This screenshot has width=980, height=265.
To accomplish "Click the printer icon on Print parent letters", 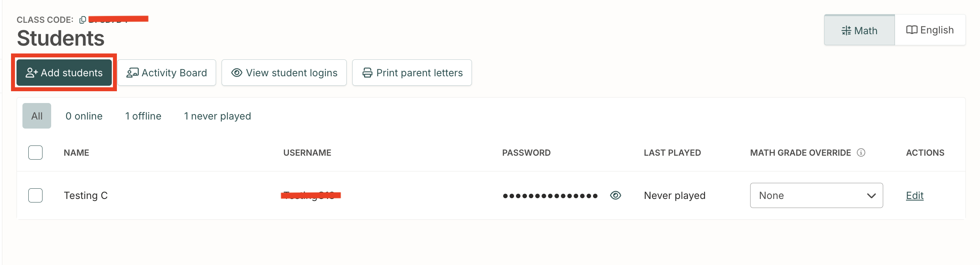I will [x=367, y=73].
